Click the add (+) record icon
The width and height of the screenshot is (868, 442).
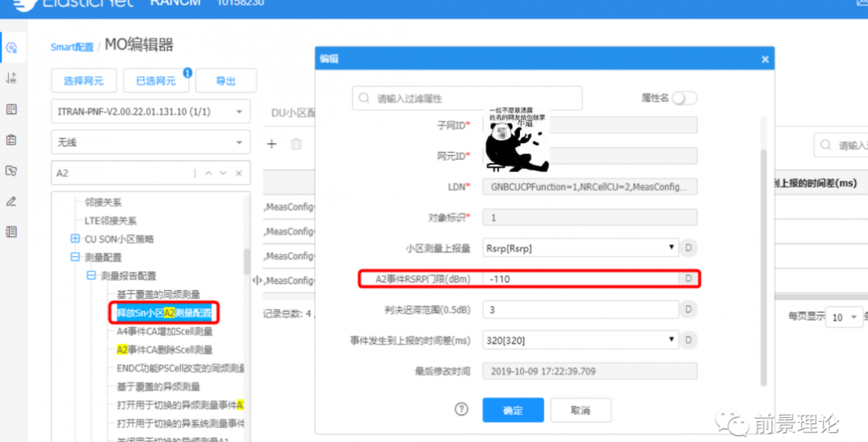[272, 144]
